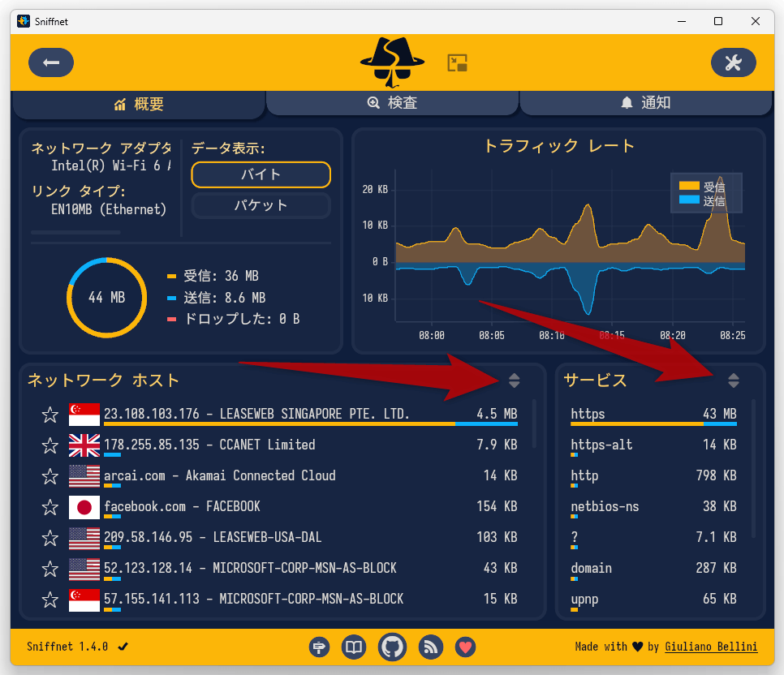This screenshot has height=675, width=784.
Task: Click the traffic rate chart area
Action: tap(570, 245)
